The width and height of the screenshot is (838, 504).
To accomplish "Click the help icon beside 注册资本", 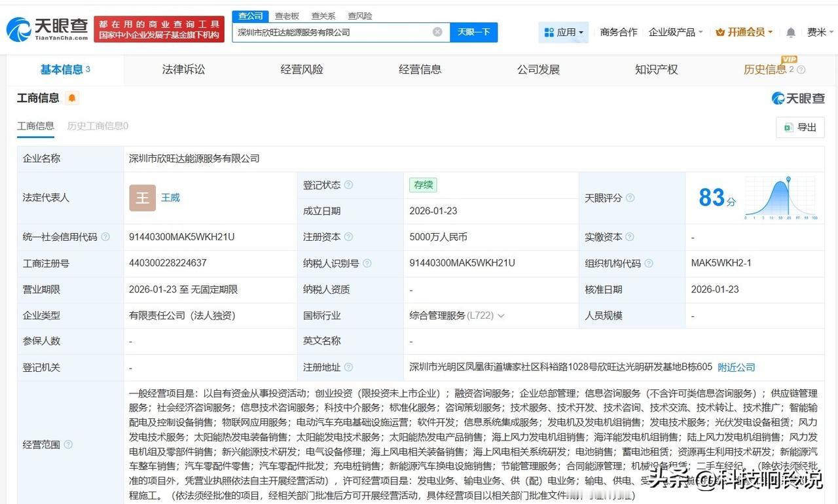I will [348, 237].
